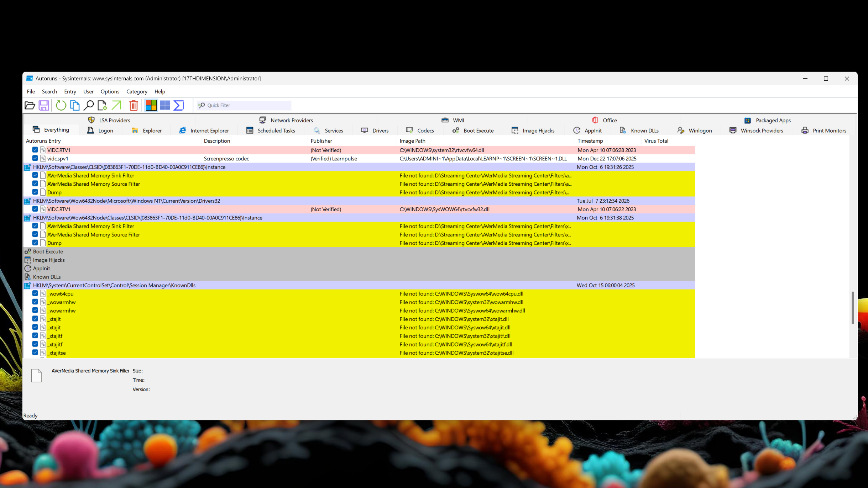The image size is (868, 488).
Task: Switch to the Codecs tab
Action: (420, 131)
